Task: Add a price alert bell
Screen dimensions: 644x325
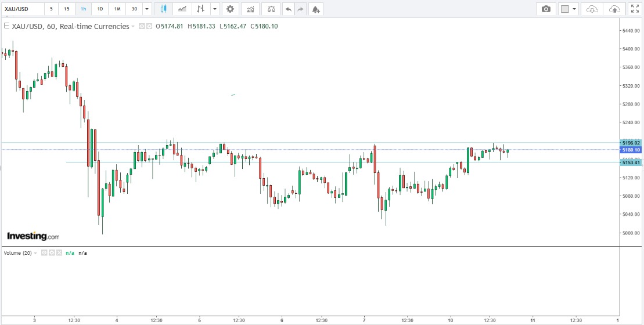Action: tap(315, 9)
